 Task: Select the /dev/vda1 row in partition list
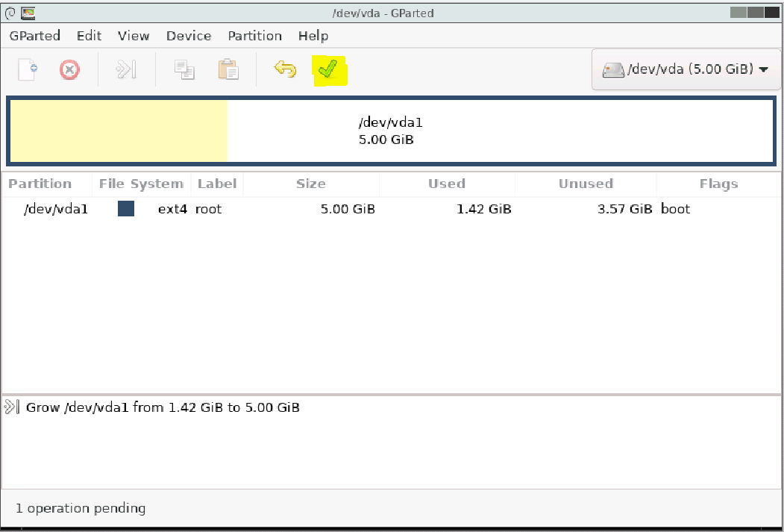pyautogui.click(x=392, y=209)
